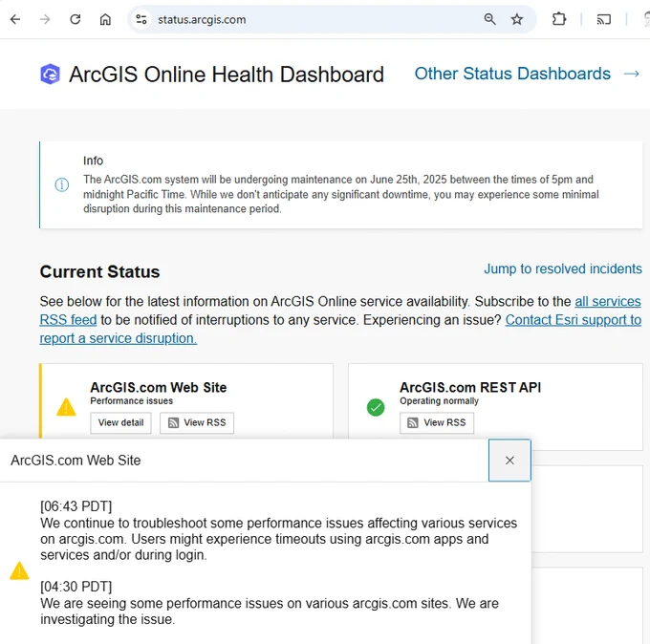Reload the status.arcgis.com page
The image size is (650, 644).
pyautogui.click(x=75, y=19)
